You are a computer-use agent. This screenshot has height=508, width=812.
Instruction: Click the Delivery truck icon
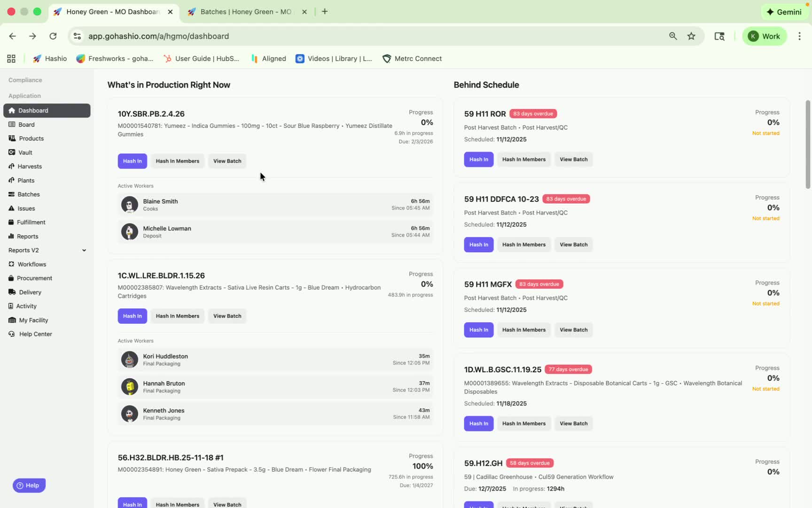click(x=12, y=292)
